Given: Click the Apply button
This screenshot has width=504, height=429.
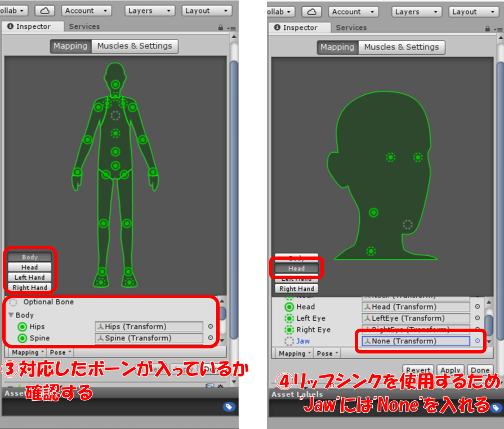Looking at the screenshot, I should tap(449, 370).
